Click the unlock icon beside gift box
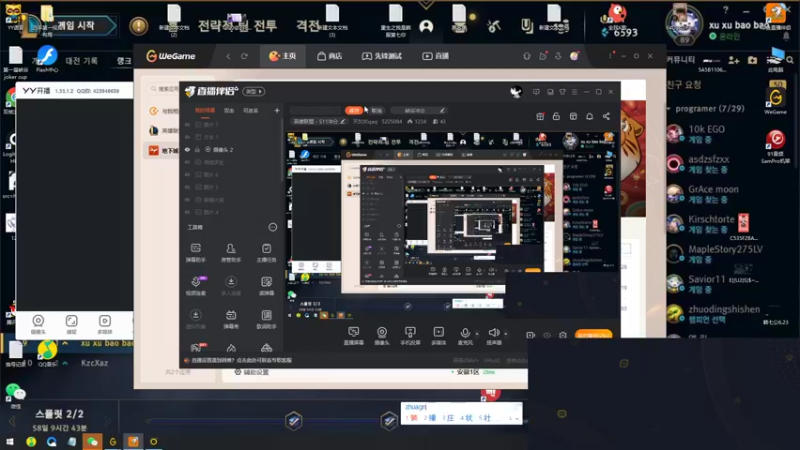800x450 pixels. [556, 117]
